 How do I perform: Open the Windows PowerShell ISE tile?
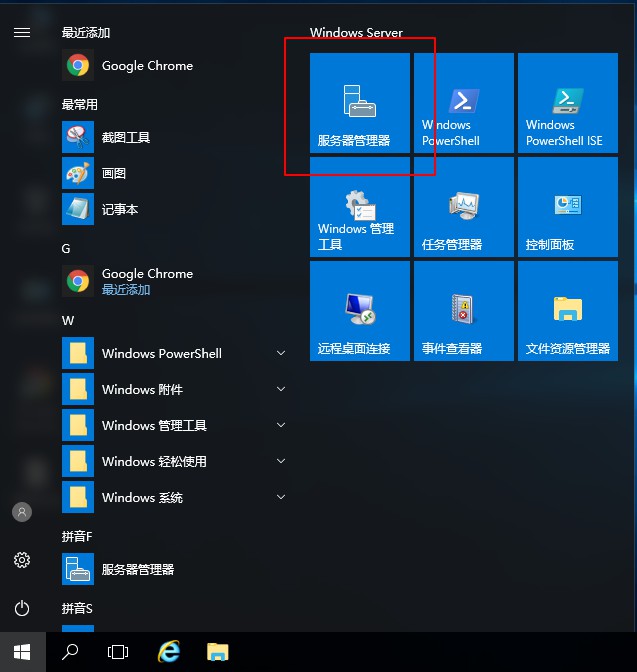click(568, 103)
